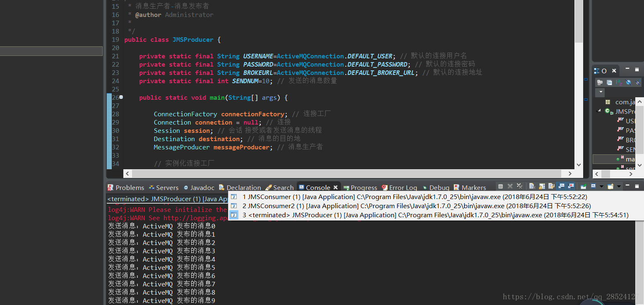Click console line '发布的消息9'
Viewport: 644px width, 305px height.
[x=162, y=300]
